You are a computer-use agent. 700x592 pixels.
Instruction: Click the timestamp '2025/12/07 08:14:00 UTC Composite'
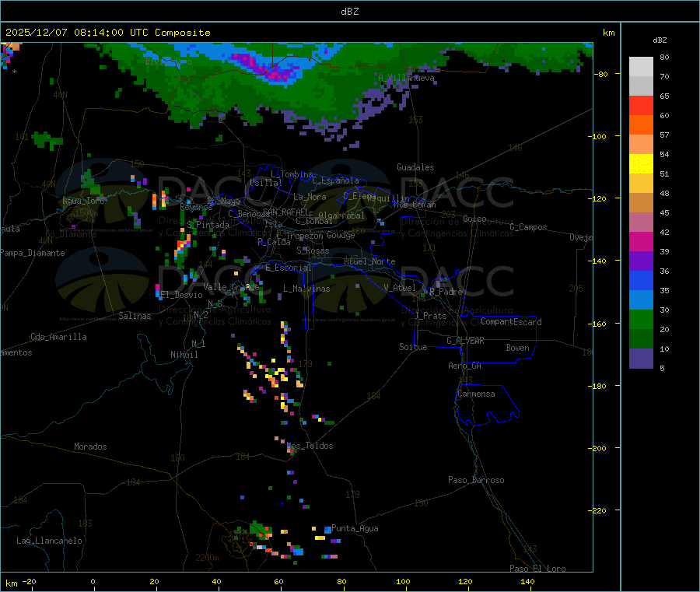click(x=107, y=33)
